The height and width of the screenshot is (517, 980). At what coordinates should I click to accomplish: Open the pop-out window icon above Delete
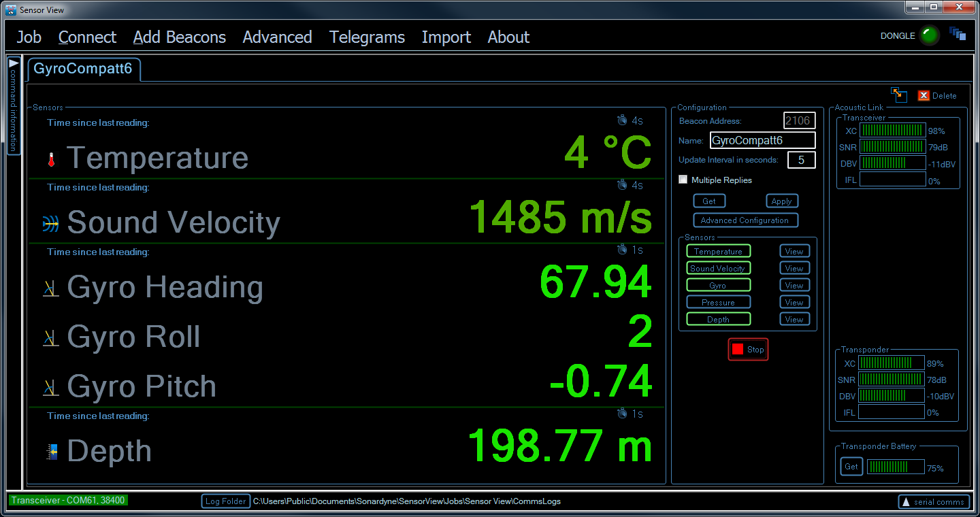click(x=899, y=95)
